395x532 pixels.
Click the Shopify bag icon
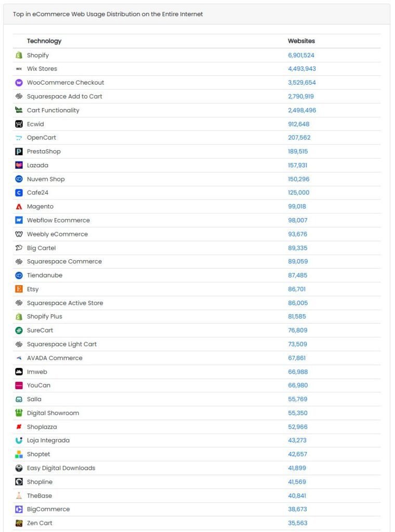pyautogui.click(x=19, y=55)
